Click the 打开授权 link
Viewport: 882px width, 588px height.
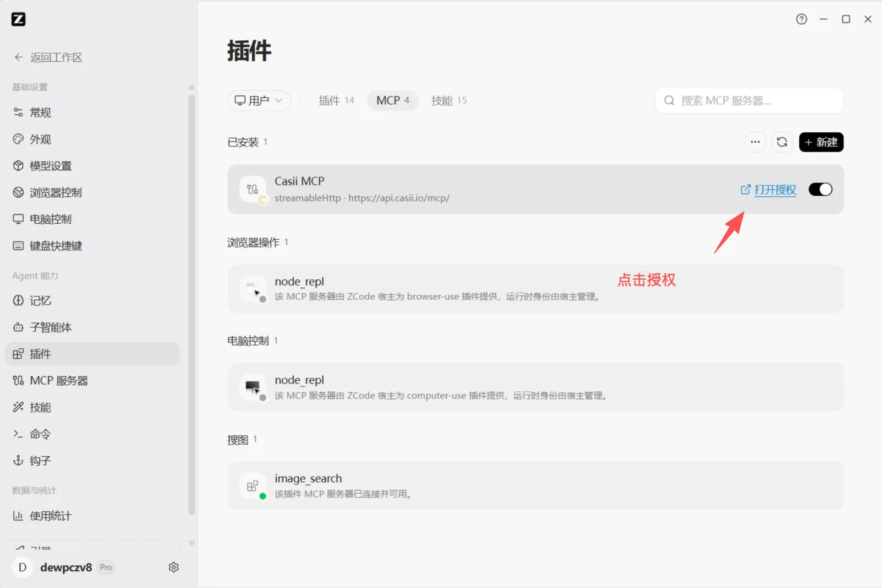tap(768, 190)
